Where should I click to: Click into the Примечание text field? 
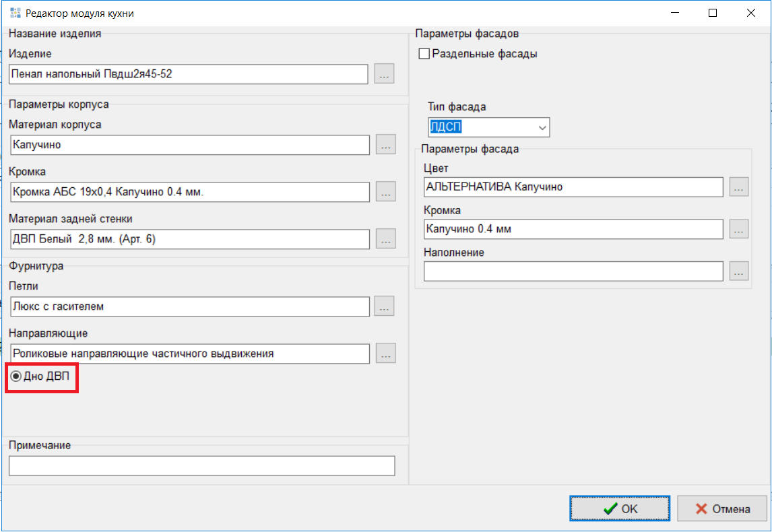click(x=201, y=466)
